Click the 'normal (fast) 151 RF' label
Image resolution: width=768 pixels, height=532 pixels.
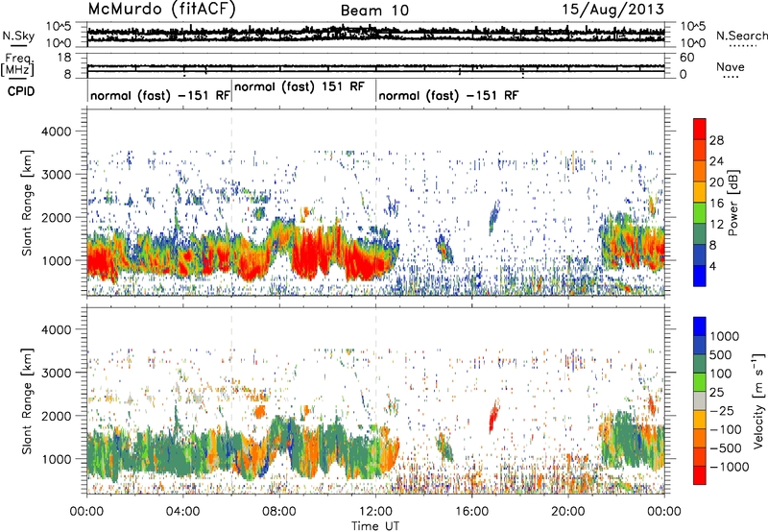click(300, 86)
